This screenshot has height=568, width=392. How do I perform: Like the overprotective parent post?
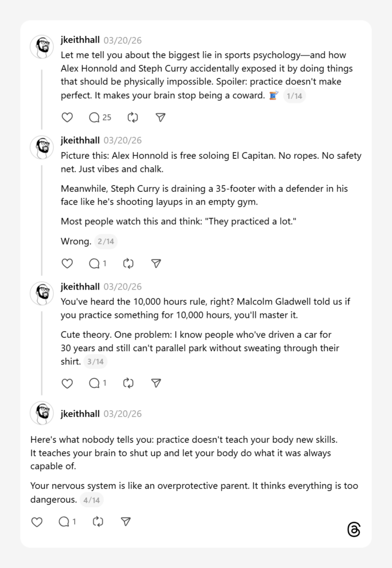point(37,521)
